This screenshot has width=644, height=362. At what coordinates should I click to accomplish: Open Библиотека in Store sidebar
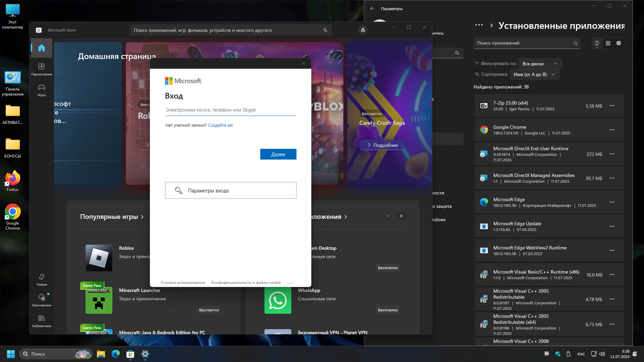click(x=42, y=321)
